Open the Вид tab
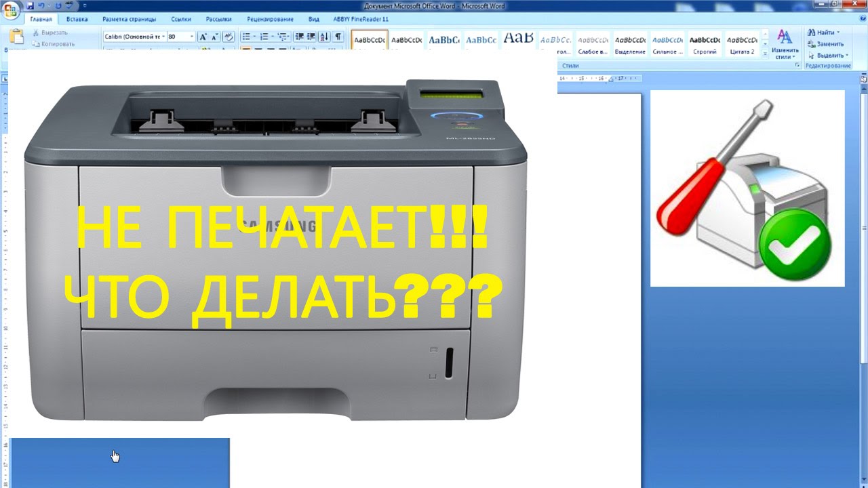Image resolution: width=868 pixels, height=488 pixels. pos(313,19)
